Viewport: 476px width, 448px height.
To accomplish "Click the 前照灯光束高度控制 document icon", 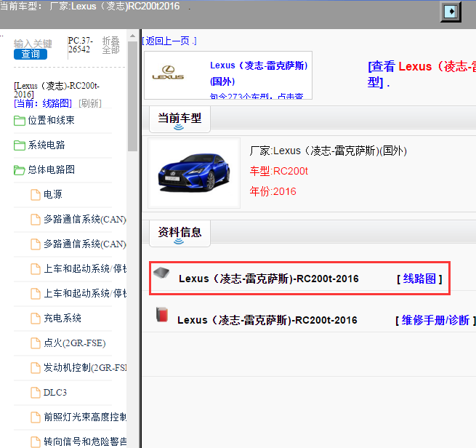I will 36,417.
